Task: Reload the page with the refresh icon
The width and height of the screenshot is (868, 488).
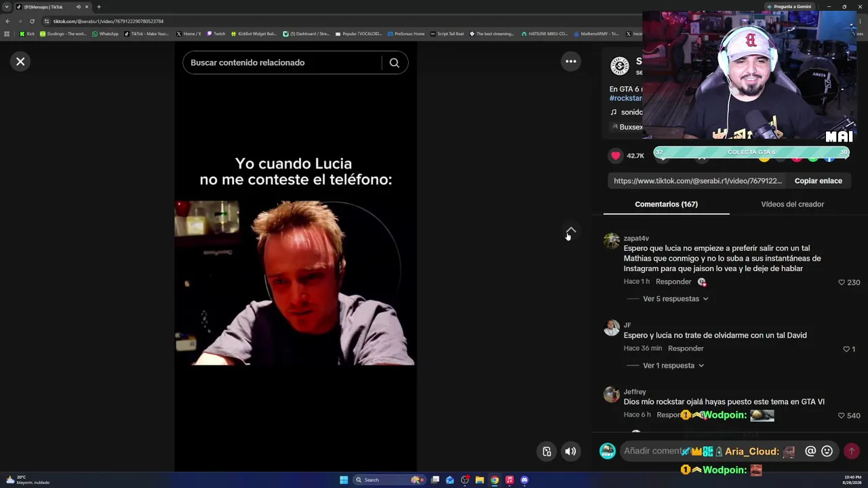Action: click(32, 21)
